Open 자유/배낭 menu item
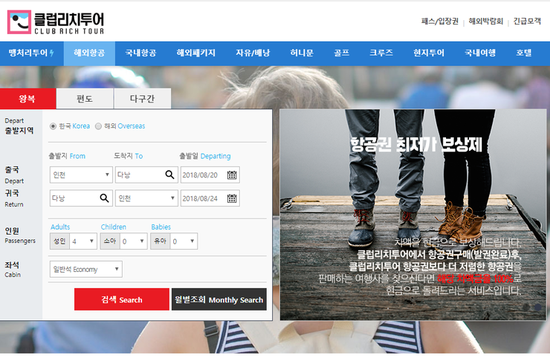 click(x=253, y=53)
